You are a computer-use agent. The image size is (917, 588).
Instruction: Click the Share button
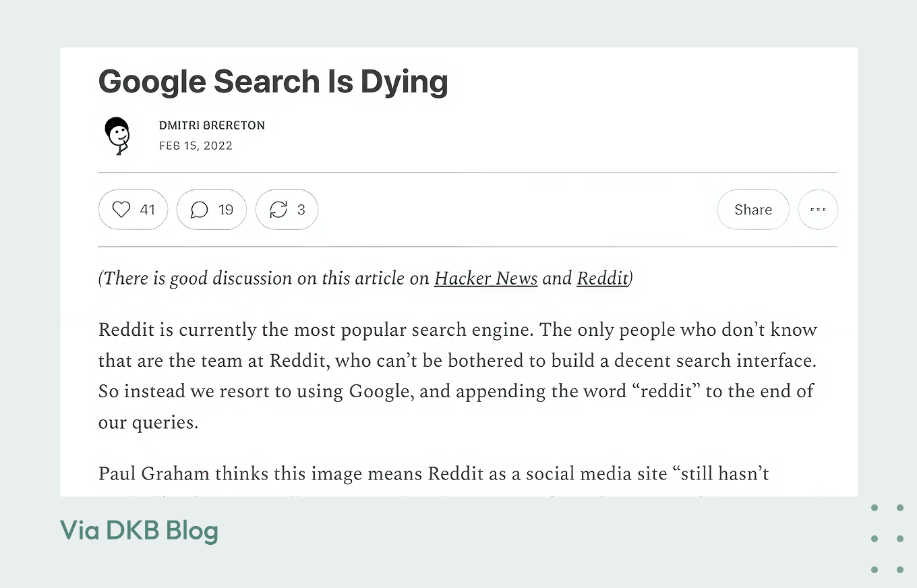point(752,210)
